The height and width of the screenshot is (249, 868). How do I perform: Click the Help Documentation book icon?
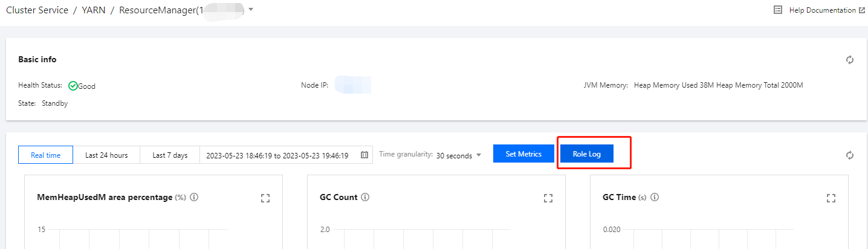(x=779, y=10)
